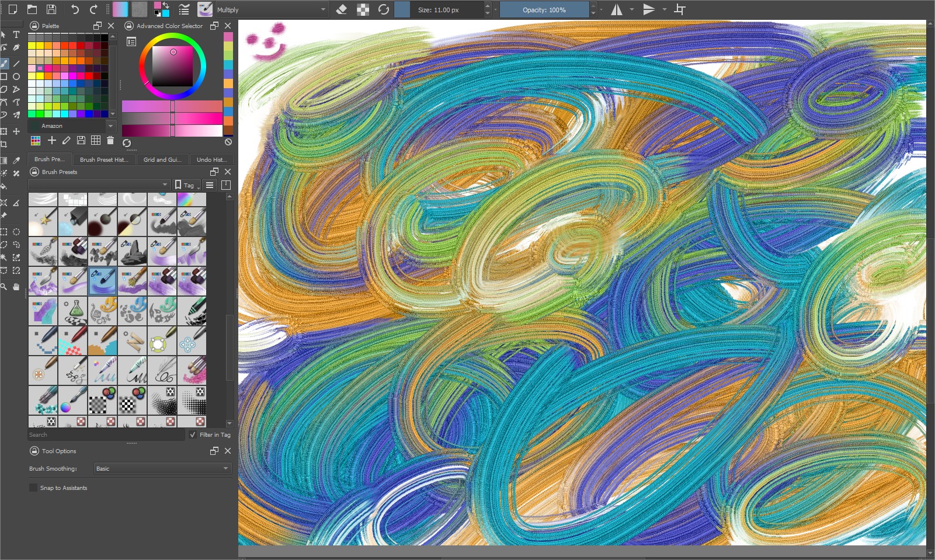Screen dimensions: 935x560
Task: Uncheck the Filter in Tag checkbox
Action: (193, 434)
